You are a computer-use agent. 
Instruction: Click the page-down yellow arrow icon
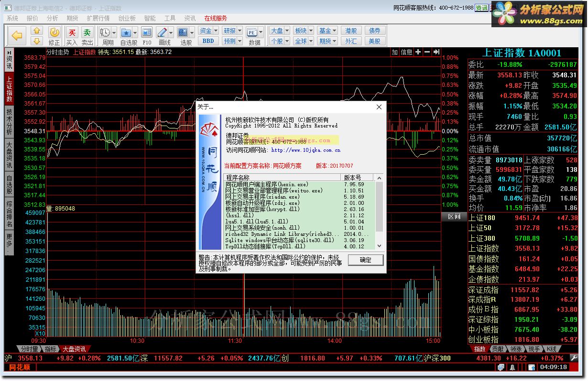[x=37, y=41]
